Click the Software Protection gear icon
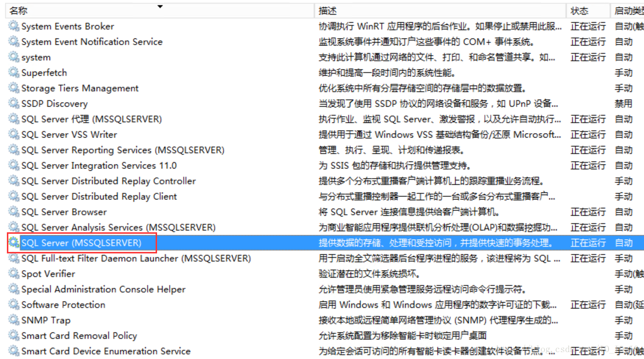The image size is (644, 359). click(x=14, y=304)
